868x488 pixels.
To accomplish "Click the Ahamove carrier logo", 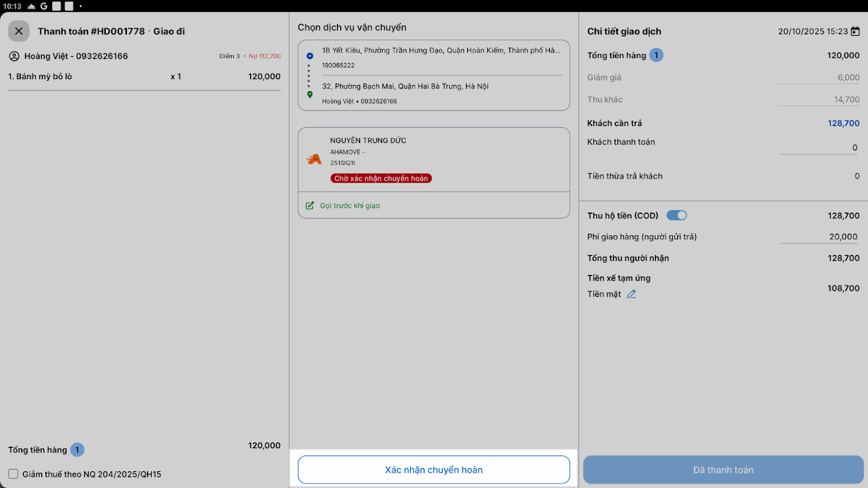I will (x=314, y=159).
